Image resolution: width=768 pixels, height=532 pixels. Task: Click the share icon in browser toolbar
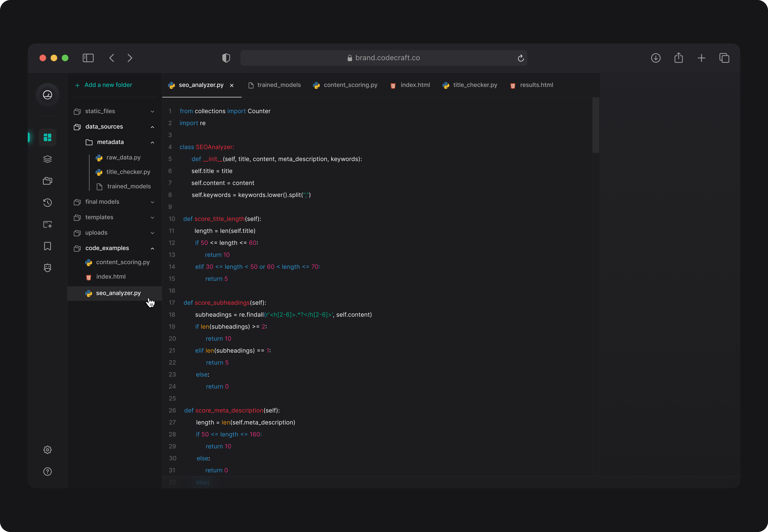(678, 58)
